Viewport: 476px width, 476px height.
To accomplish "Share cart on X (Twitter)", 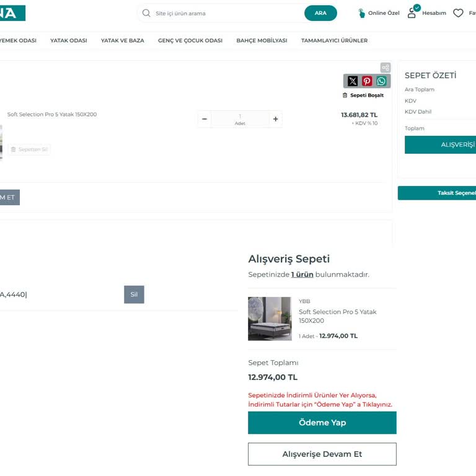I will click(353, 81).
